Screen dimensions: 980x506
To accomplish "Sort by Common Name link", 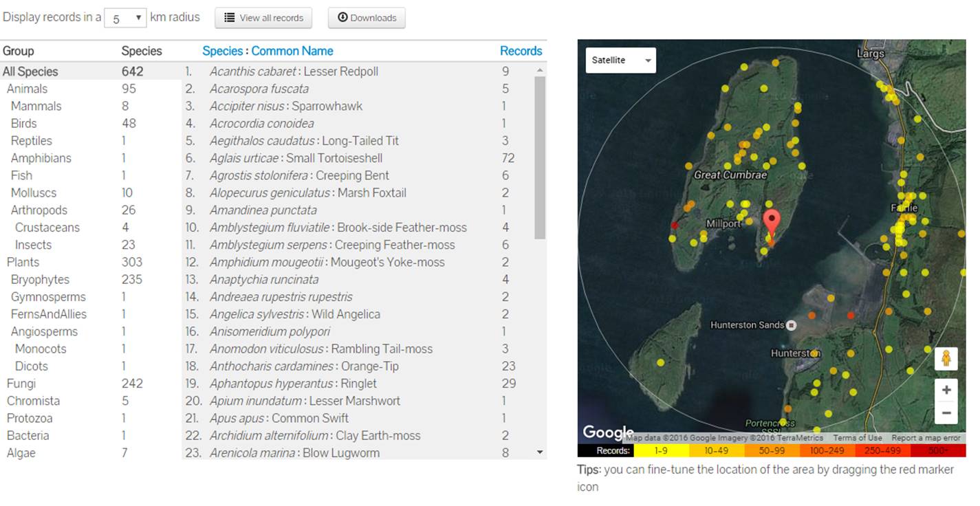I will click(292, 51).
